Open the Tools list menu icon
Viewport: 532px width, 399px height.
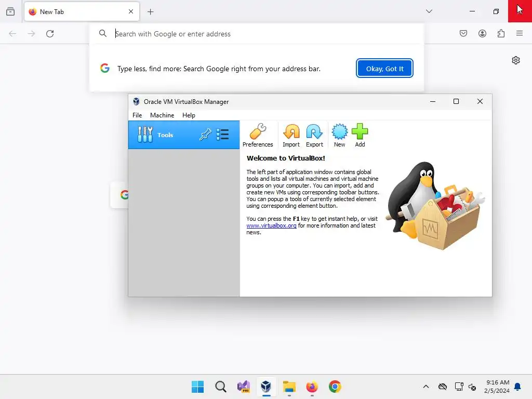tap(222, 135)
